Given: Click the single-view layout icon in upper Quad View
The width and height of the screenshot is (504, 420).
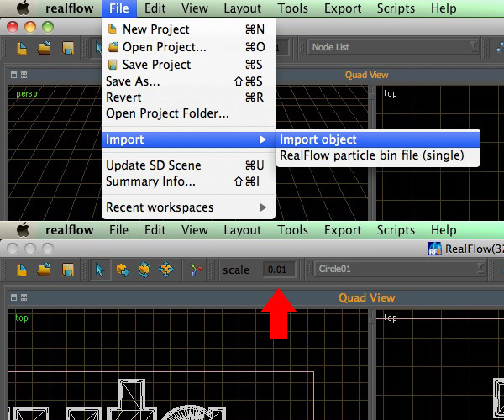Looking at the screenshot, I should [13, 75].
